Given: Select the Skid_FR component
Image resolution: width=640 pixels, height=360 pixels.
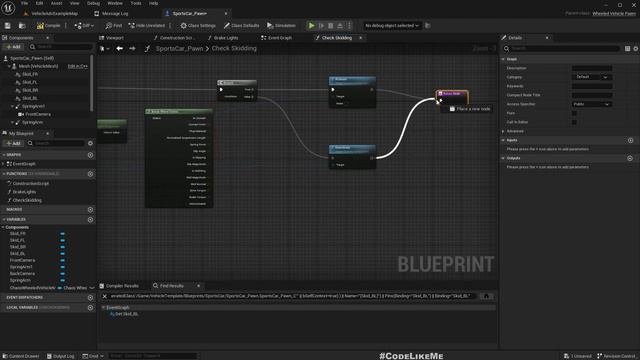Looking at the screenshot, I should tap(30, 74).
